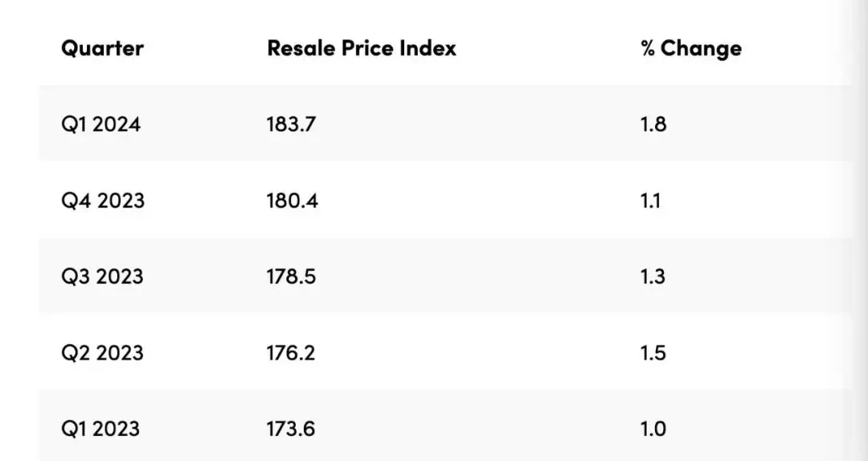This screenshot has width=868, height=461.
Task: Select the Q2 2023 quarter cell
Action: pos(102,352)
